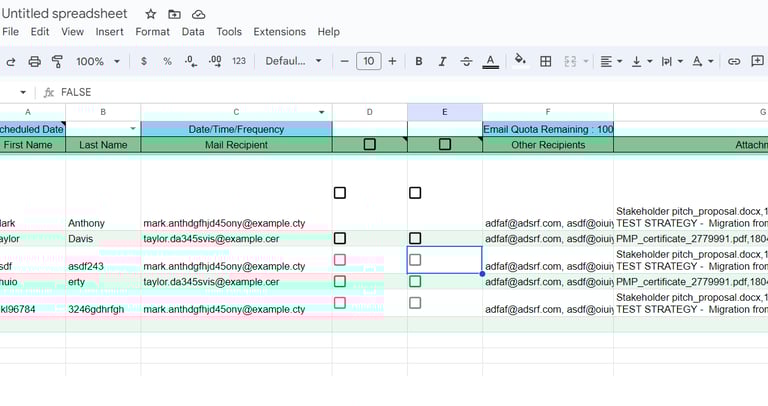Open the Edit menu
The height and width of the screenshot is (406, 768).
[x=40, y=32]
